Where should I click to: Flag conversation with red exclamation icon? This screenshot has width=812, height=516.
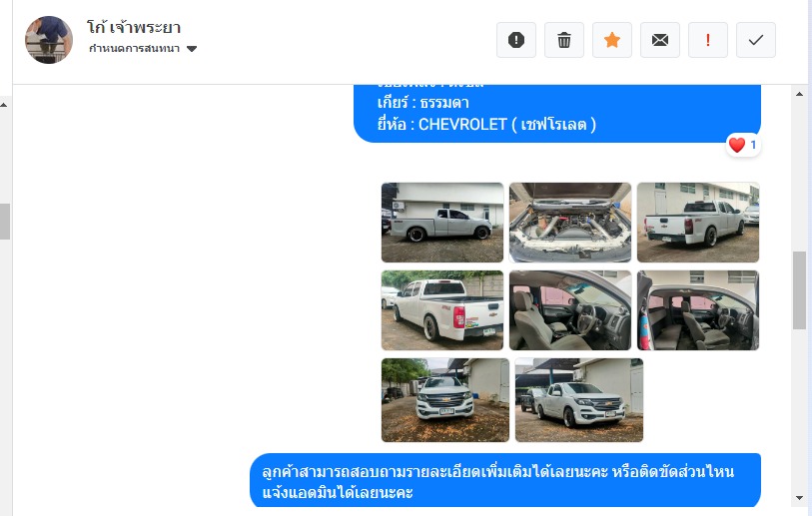[x=708, y=40]
